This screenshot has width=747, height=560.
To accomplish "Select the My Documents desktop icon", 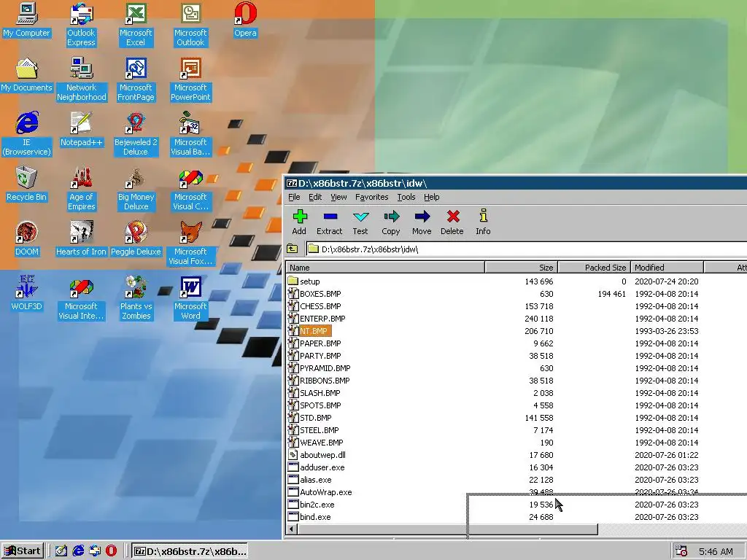I will pos(27,74).
